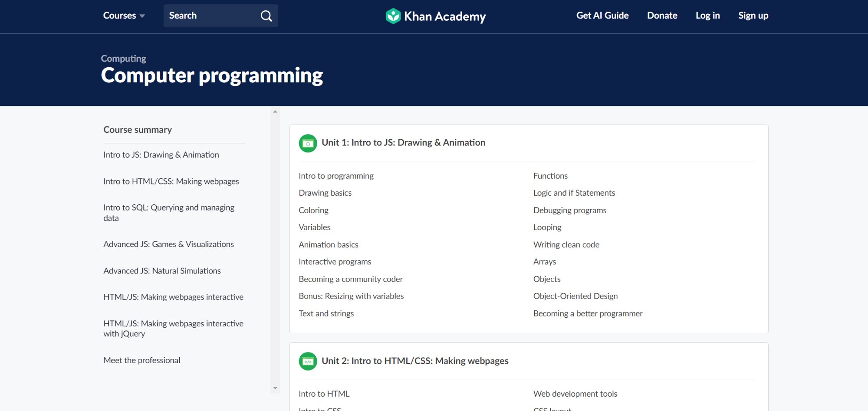Select sidebar Intro to SQL: Querying and managing data
The width and height of the screenshot is (868, 411).
(x=169, y=213)
